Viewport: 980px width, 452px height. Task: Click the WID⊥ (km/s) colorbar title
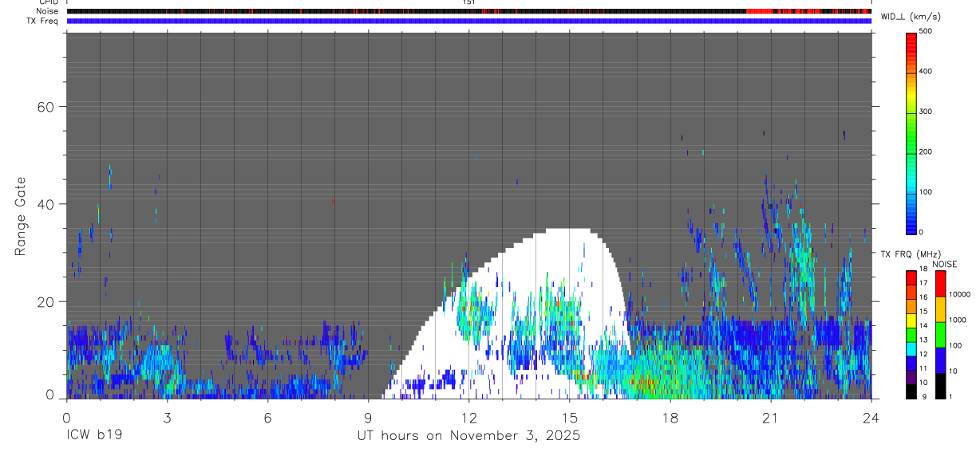point(911,16)
